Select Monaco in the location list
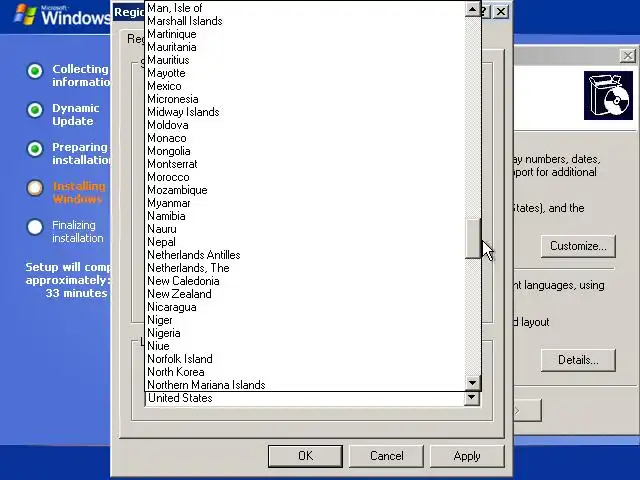640x480 pixels. 305,138
